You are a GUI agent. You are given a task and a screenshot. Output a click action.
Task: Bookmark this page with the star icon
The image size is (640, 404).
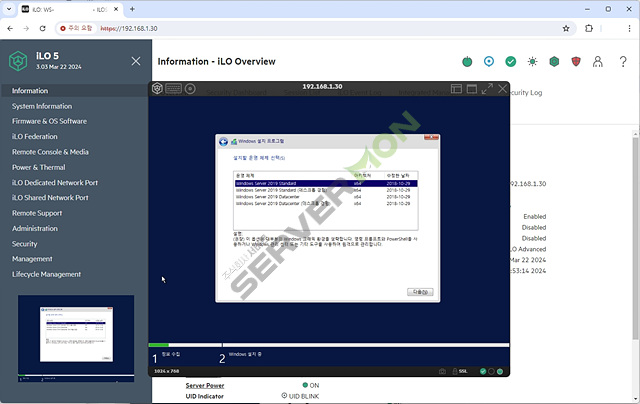[x=566, y=28]
